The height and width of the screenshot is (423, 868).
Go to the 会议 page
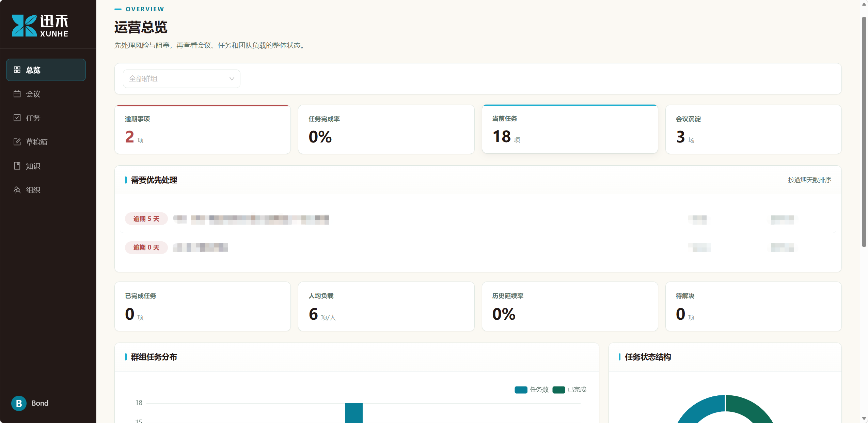coord(46,94)
